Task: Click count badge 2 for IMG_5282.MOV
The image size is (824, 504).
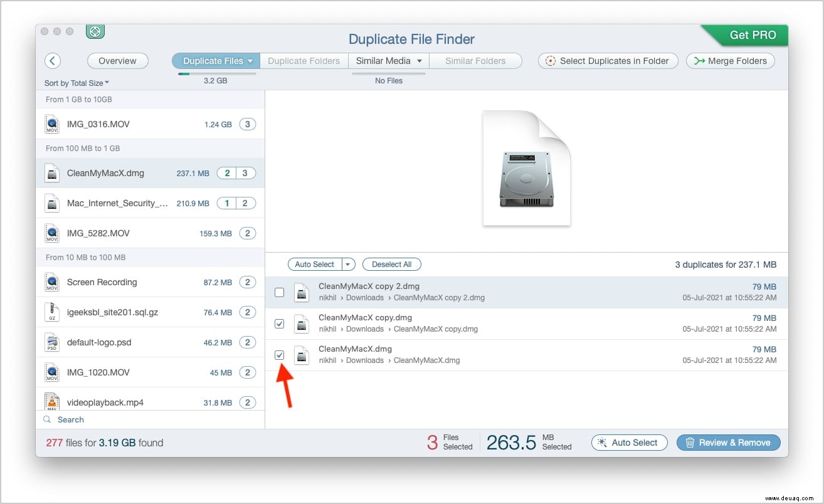Action: 247,233
